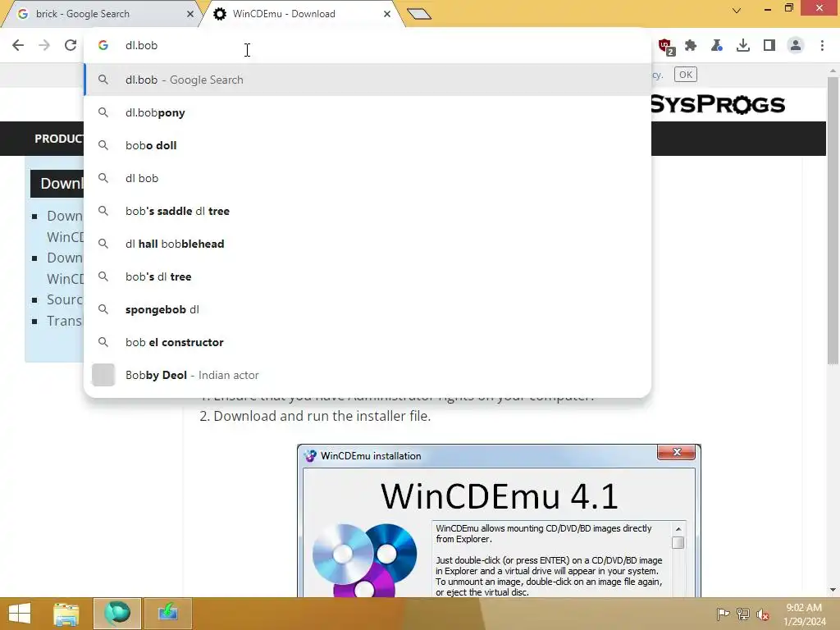
Task: Choose bob's saddle dl tree suggestion
Action: 367,211
